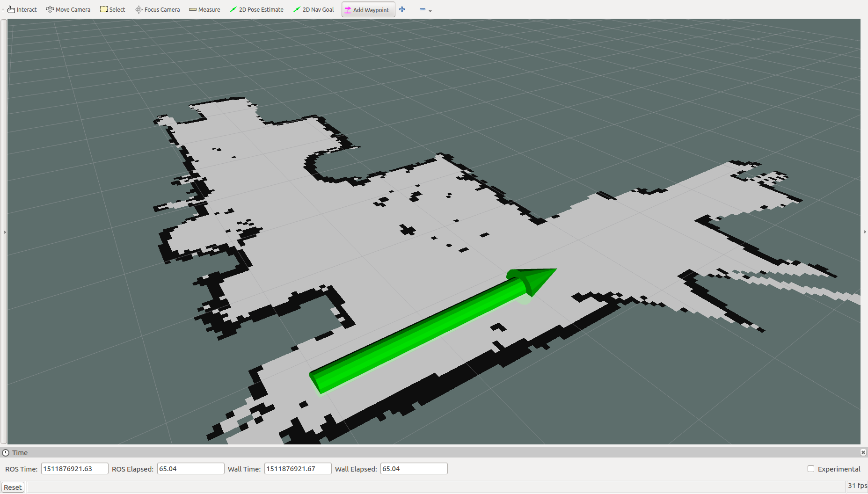Select the 2D Pose Estimate tool
Screen dimensions: 868x494
pyautogui.click(x=256, y=9)
